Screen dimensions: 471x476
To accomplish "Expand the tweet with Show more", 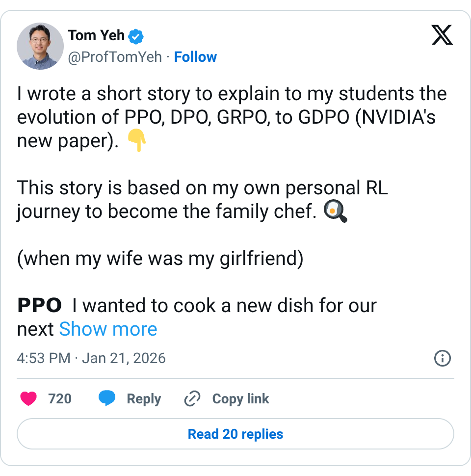I will click(108, 329).
